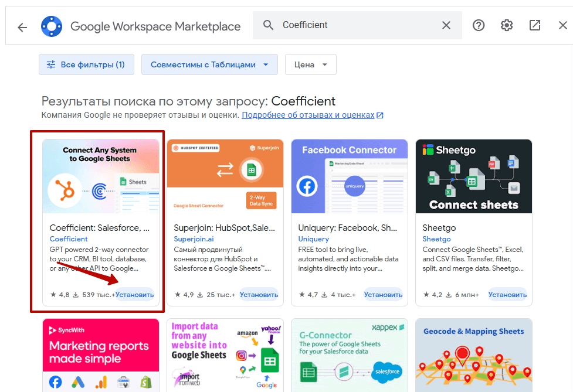Screen dimensions: 573x392
Task: Click the Sheetgo 4,2 star rating
Action: pyautogui.click(x=432, y=295)
